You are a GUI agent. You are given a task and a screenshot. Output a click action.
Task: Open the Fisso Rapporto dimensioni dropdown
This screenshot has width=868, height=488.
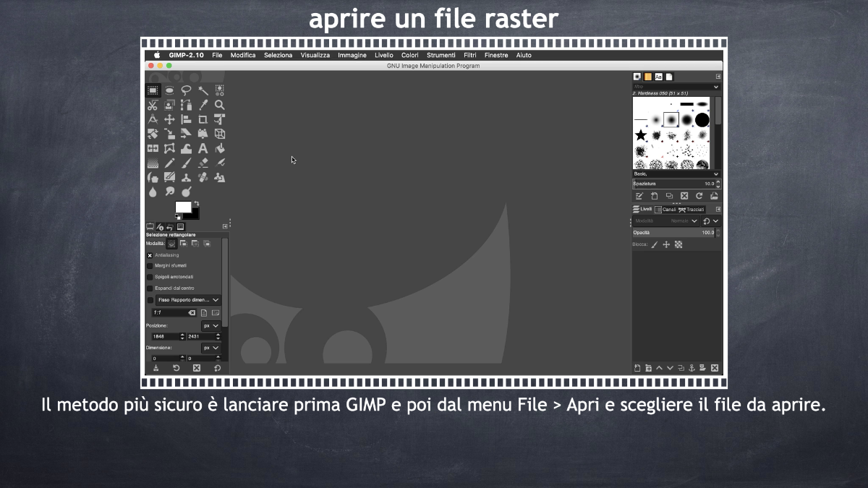pyautogui.click(x=189, y=300)
